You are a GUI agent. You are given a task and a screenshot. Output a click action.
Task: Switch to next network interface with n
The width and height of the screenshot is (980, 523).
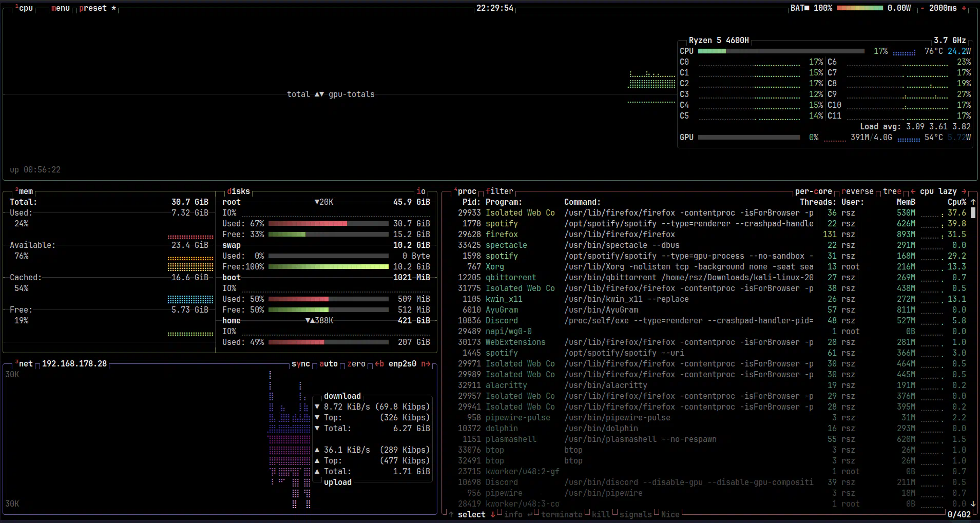(x=426, y=364)
